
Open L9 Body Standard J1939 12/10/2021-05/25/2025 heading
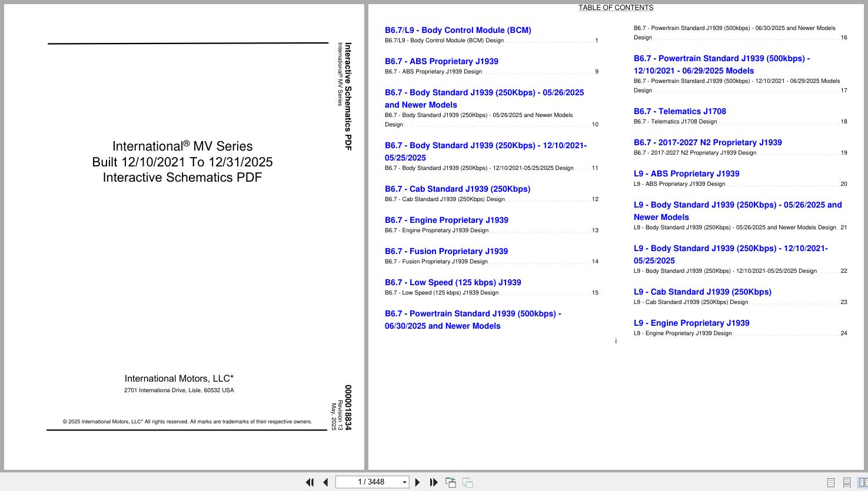click(731, 255)
